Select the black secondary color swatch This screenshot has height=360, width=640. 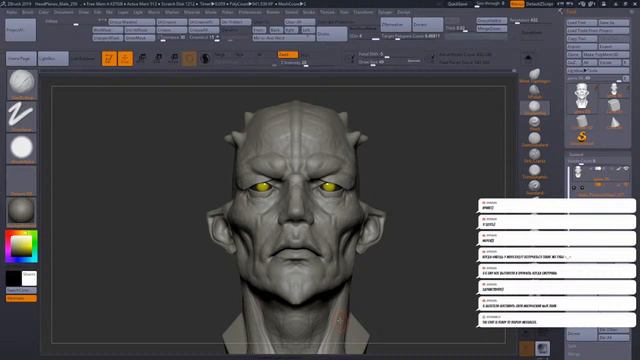coord(13,278)
